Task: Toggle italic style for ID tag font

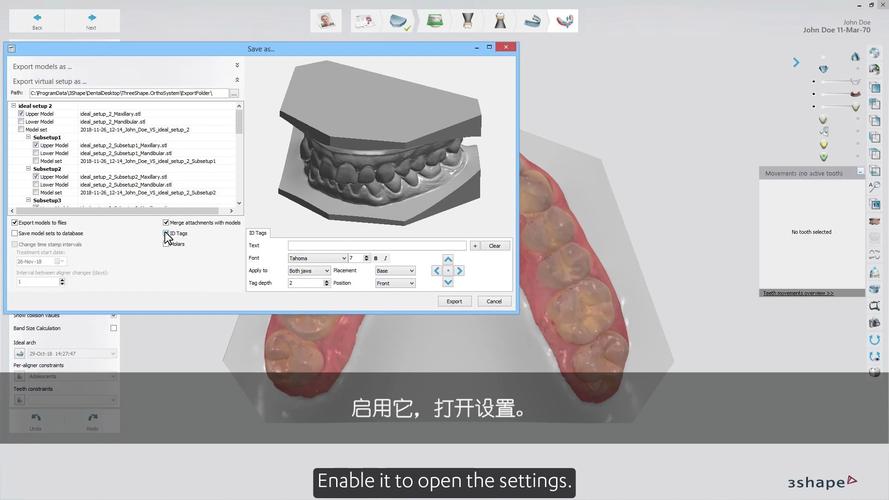Action: [385, 258]
